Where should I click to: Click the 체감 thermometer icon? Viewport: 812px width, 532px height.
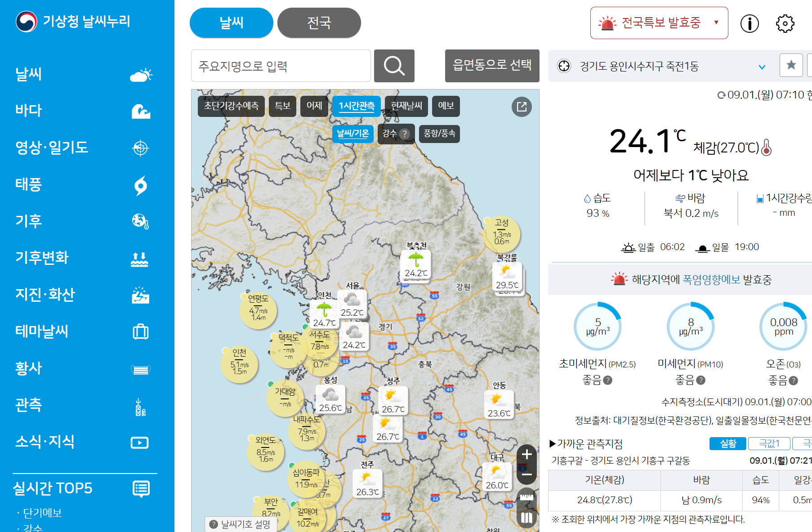coord(767,147)
